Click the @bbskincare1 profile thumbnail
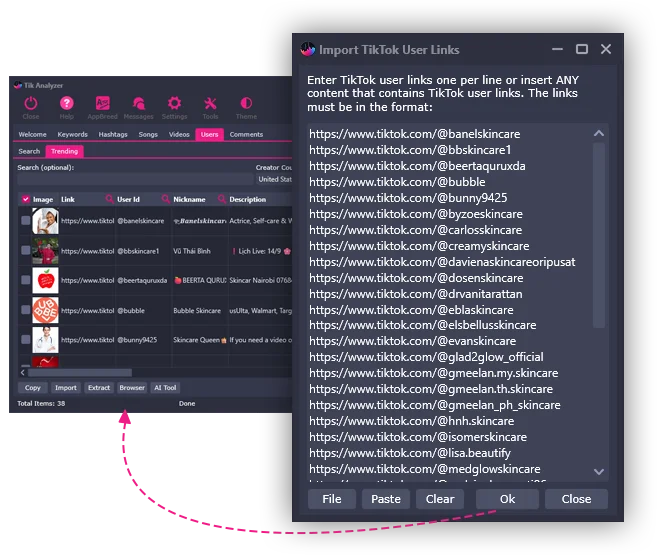 tap(45, 250)
